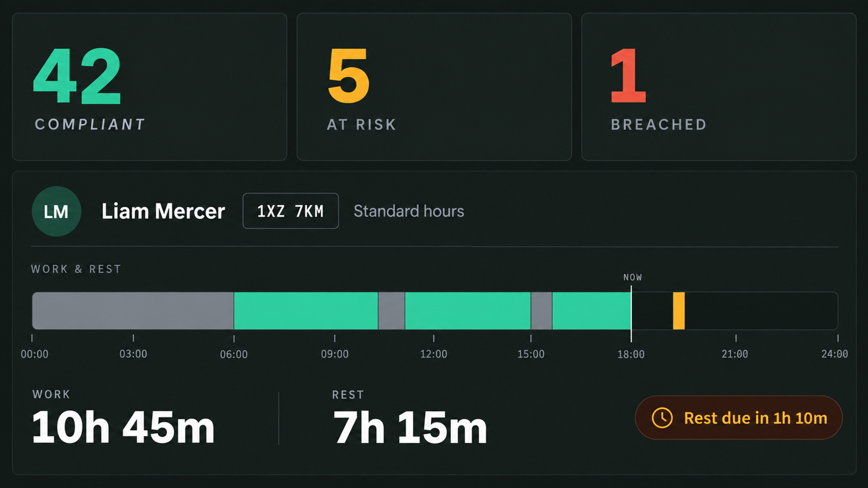868x488 pixels.
Task: Click the NOW marker on the timeline
Action: pos(632,277)
